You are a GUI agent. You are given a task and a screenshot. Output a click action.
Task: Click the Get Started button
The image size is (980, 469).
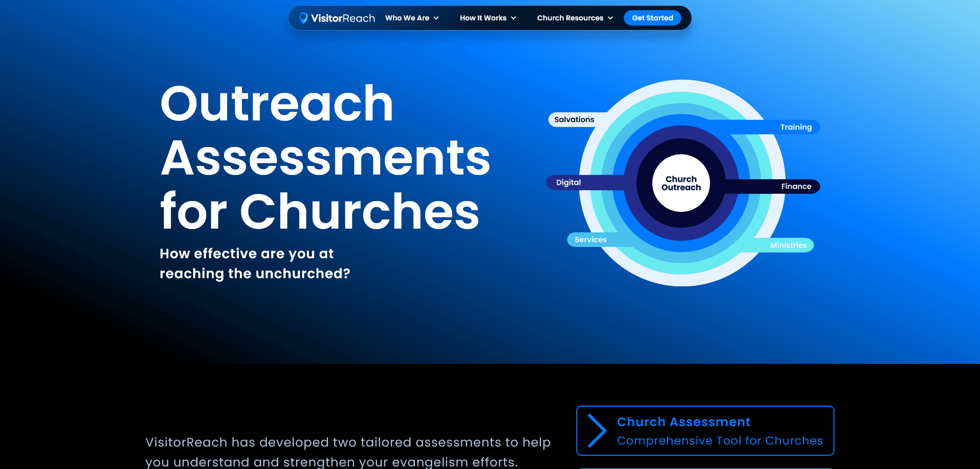[652, 18]
